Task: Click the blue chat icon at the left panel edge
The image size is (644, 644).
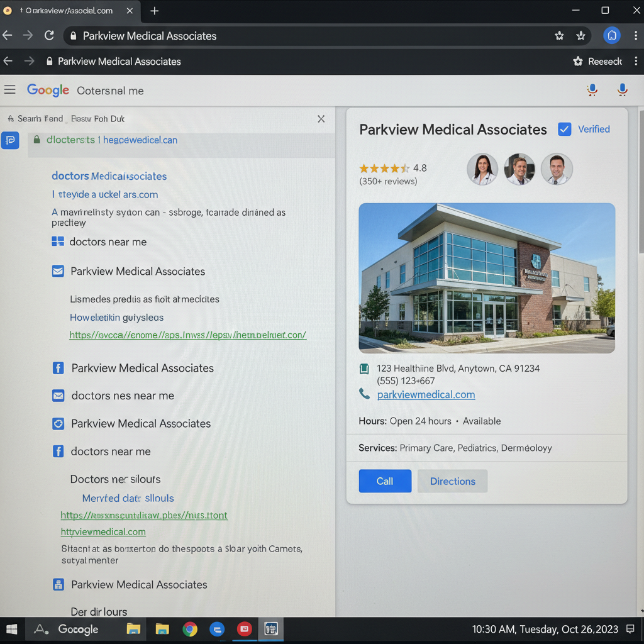Action: click(10, 140)
